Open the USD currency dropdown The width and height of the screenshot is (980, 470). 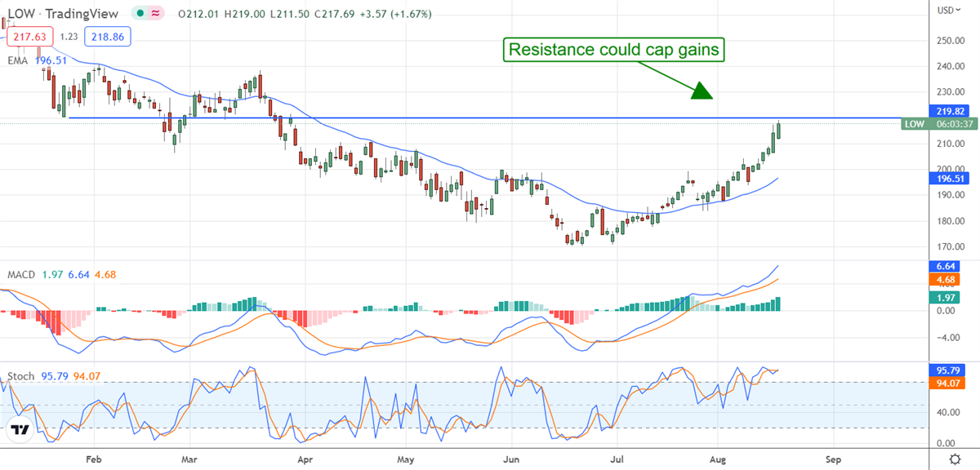(948, 11)
